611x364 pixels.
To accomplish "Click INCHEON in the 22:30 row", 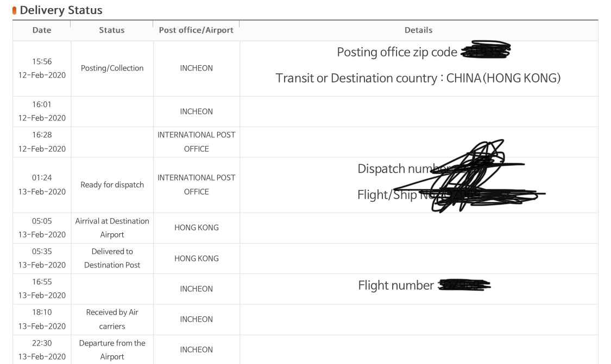I will (197, 349).
